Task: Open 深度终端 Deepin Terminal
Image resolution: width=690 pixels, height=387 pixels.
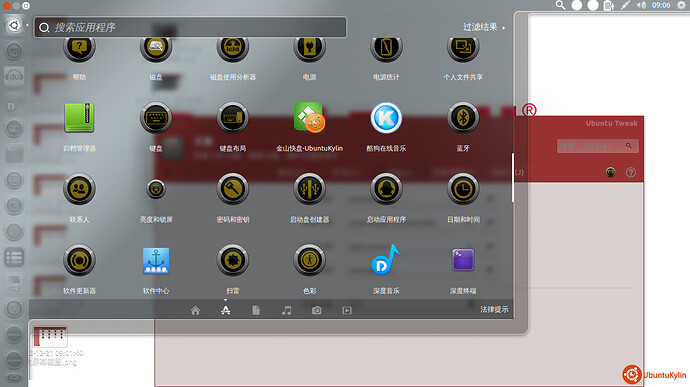Action: coord(463,260)
